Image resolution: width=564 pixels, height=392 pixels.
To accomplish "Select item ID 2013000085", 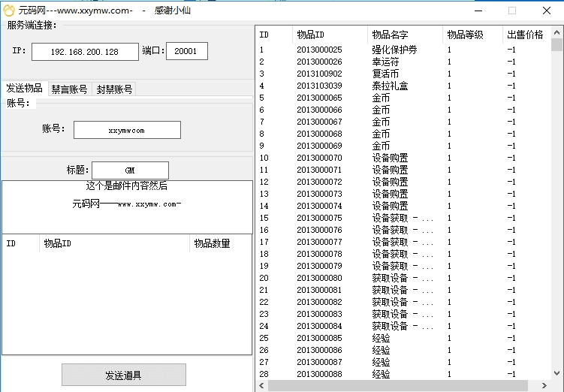I will [x=319, y=338].
